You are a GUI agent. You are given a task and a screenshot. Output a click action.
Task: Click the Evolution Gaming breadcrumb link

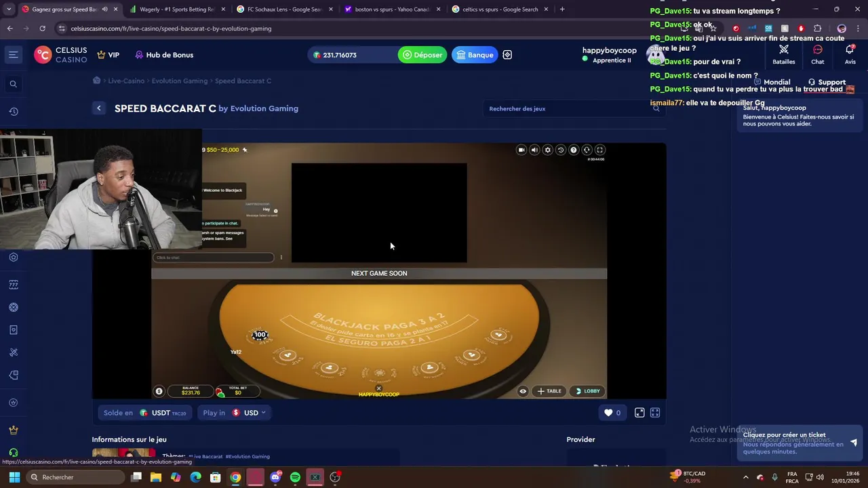tap(180, 81)
